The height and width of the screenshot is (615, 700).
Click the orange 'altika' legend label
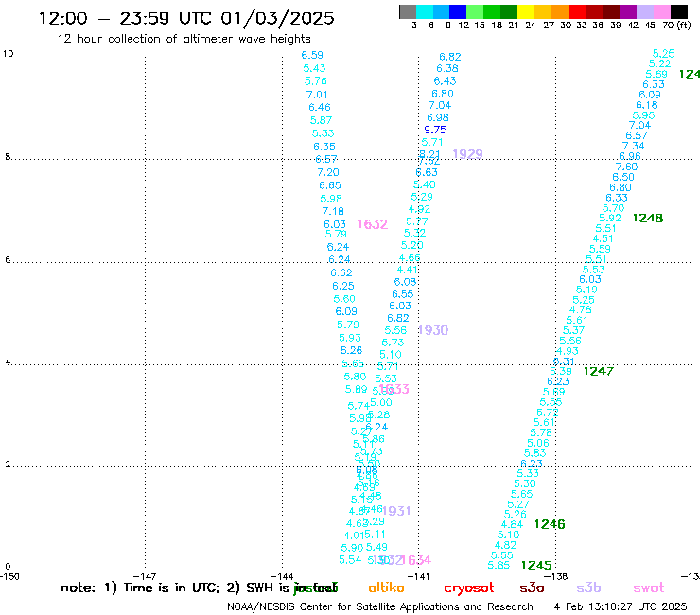(x=386, y=588)
